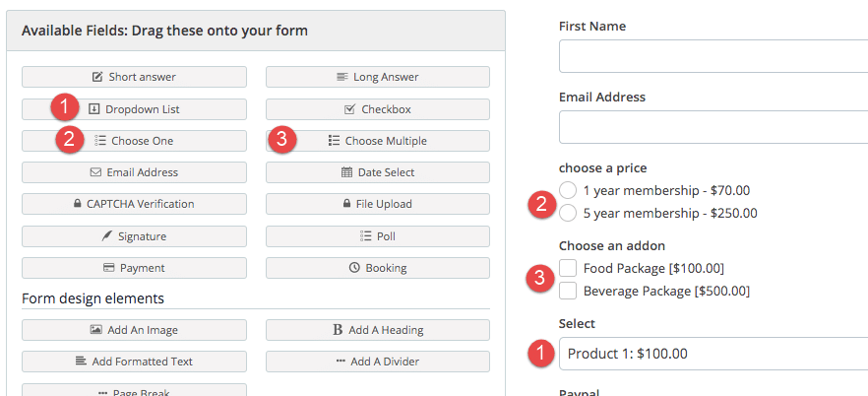Click the Dropdown List field icon
The height and width of the screenshot is (396, 868).
[94, 109]
